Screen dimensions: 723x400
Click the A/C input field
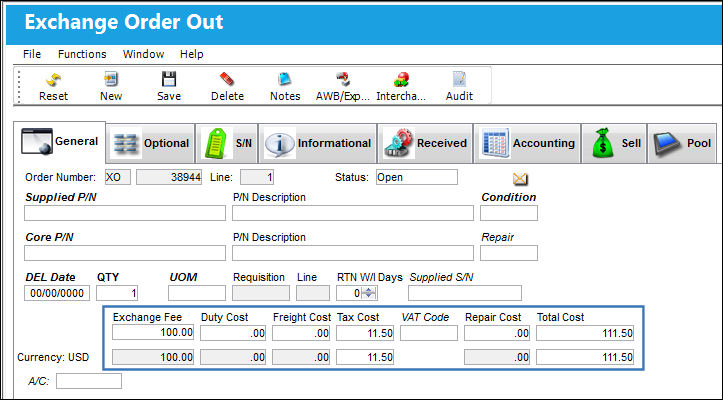tap(89, 381)
